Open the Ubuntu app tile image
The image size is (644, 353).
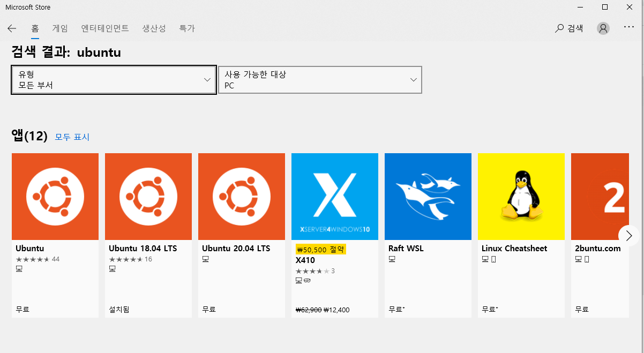click(55, 197)
